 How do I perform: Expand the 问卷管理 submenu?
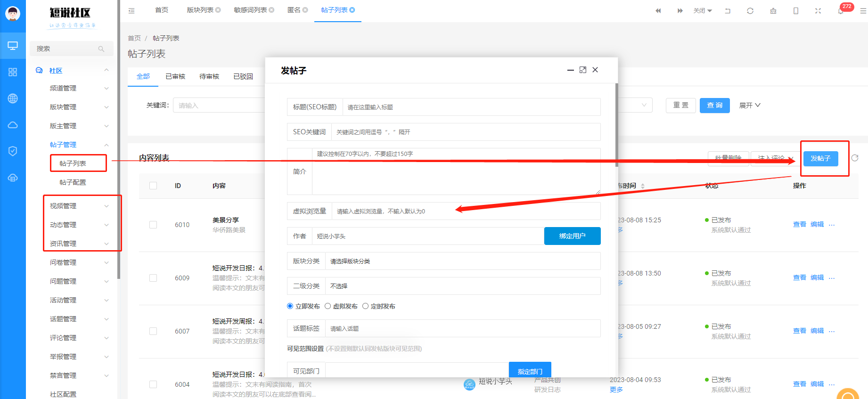click(x=106, y=262)
